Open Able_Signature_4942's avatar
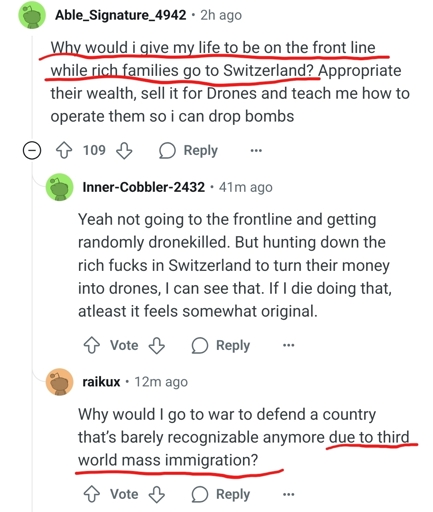The height and width of the screenshot is (512, 433). click(x=32, y=15)
